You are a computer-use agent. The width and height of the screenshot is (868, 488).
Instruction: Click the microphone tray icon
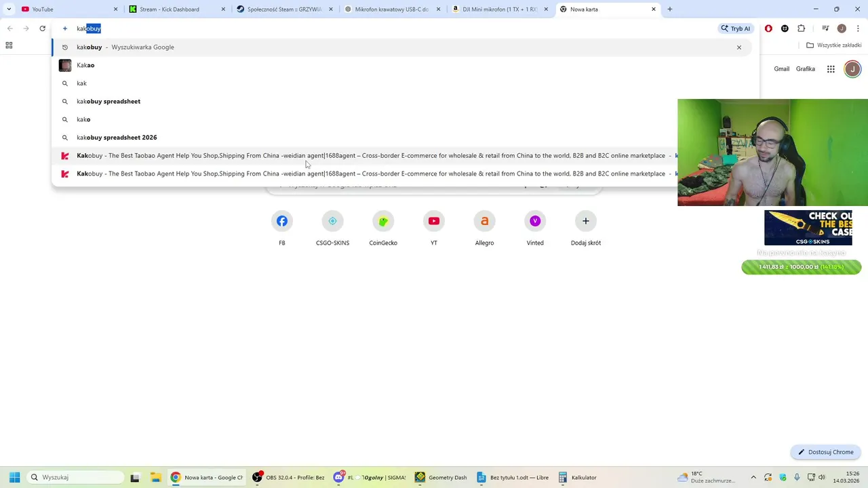[x=797, y=477]
